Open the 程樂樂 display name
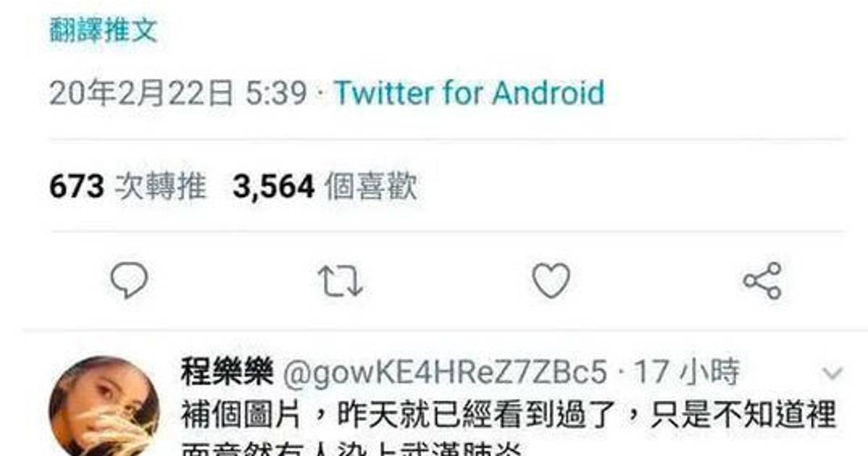This screenshot has width=868, height=456. tap(227, 373)
